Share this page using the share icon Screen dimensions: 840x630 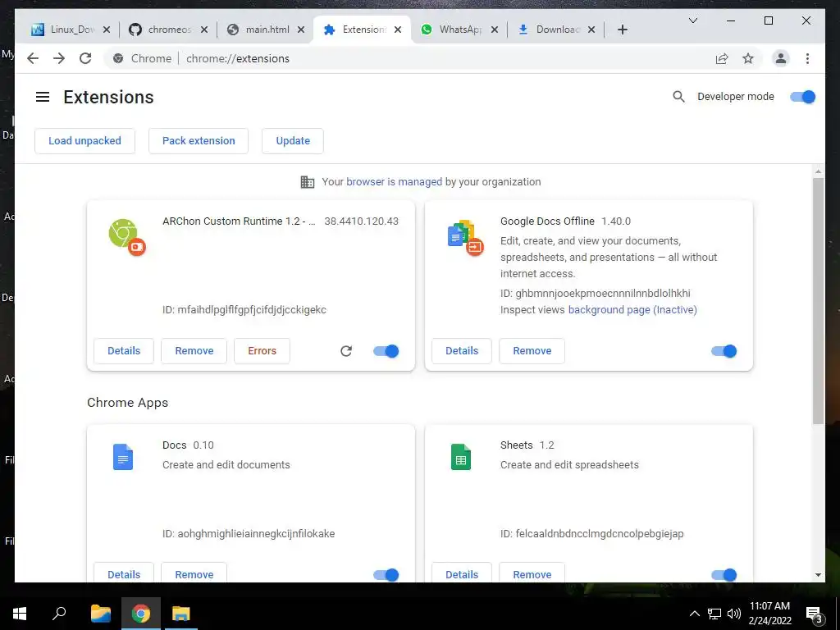pyautogui.click(x=722, y=58)
